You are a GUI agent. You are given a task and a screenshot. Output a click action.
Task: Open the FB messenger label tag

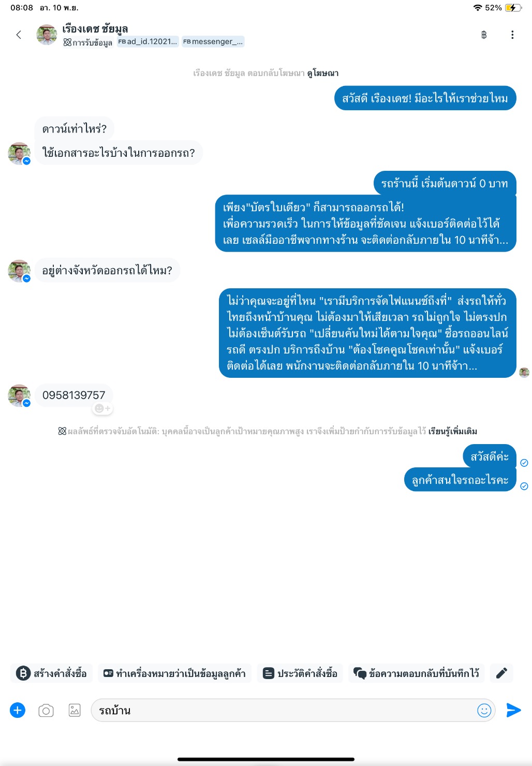tap(213, 42)
